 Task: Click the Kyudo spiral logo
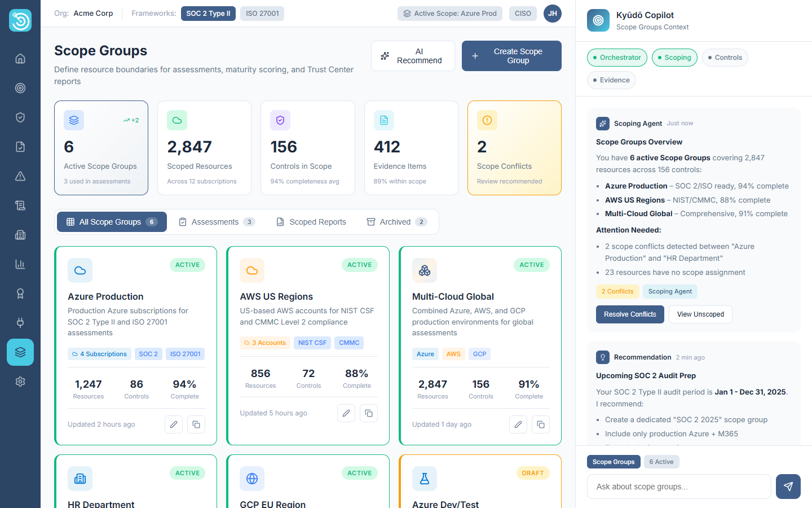coord(20,20)
